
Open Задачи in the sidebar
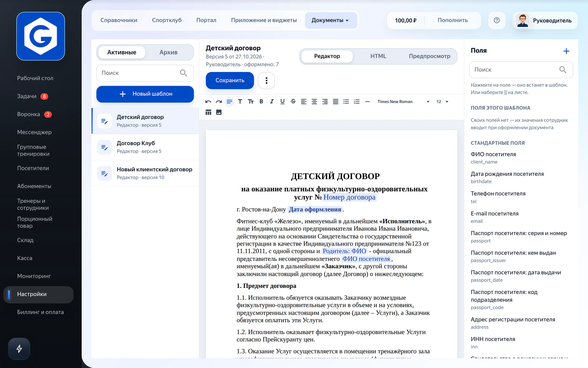[38, 96]
